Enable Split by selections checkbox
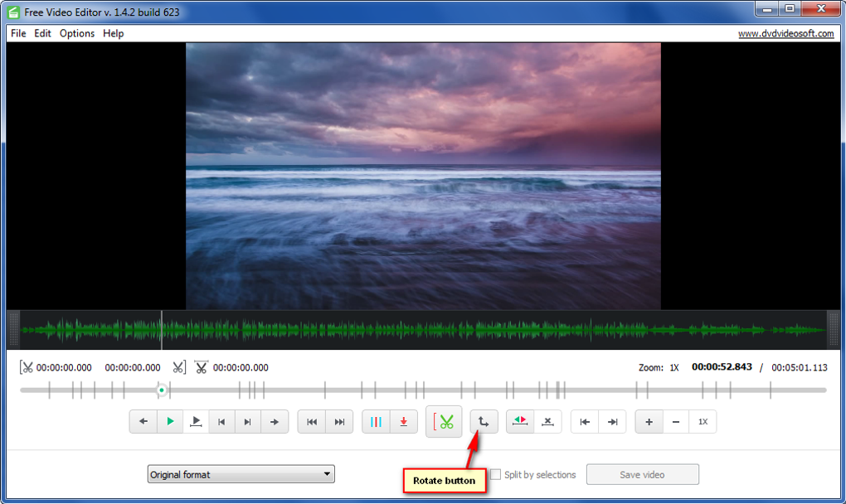Image resolution: width=846 pixels, height=504 pixels. click(495, 474)
